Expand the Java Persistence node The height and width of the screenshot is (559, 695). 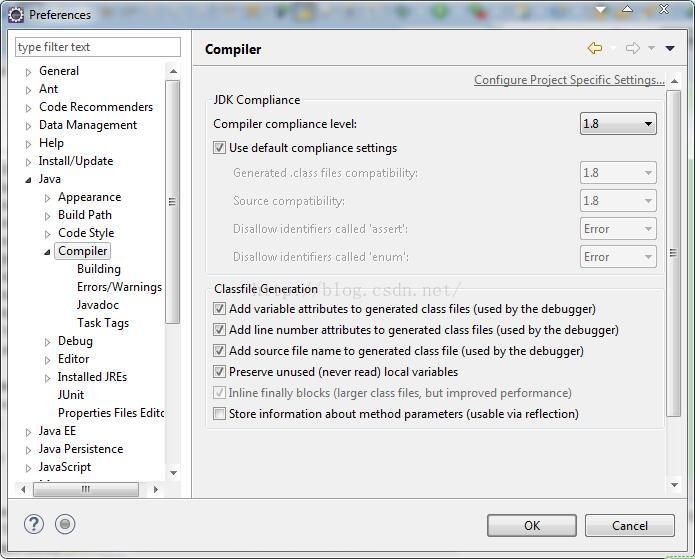pos(28,450)
